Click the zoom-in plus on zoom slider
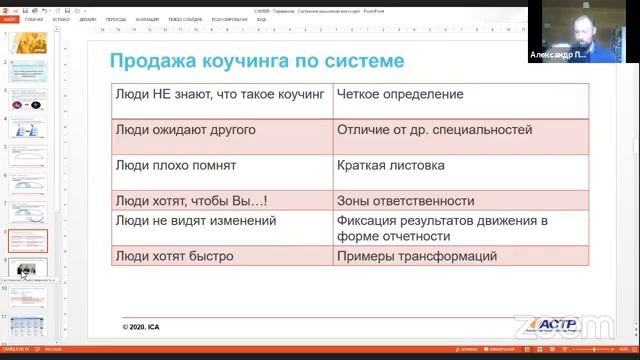This screenshot has width=640, height=360. tap(612, 349)
